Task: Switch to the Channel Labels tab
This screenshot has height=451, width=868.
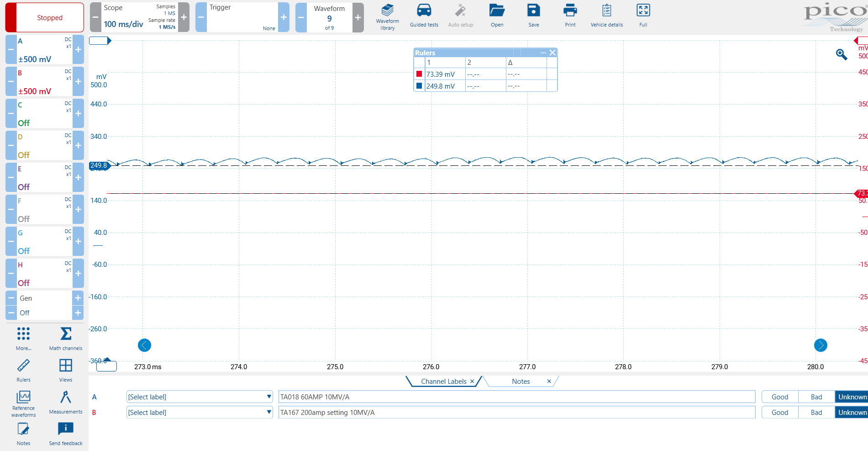Action: pos(443,381)
